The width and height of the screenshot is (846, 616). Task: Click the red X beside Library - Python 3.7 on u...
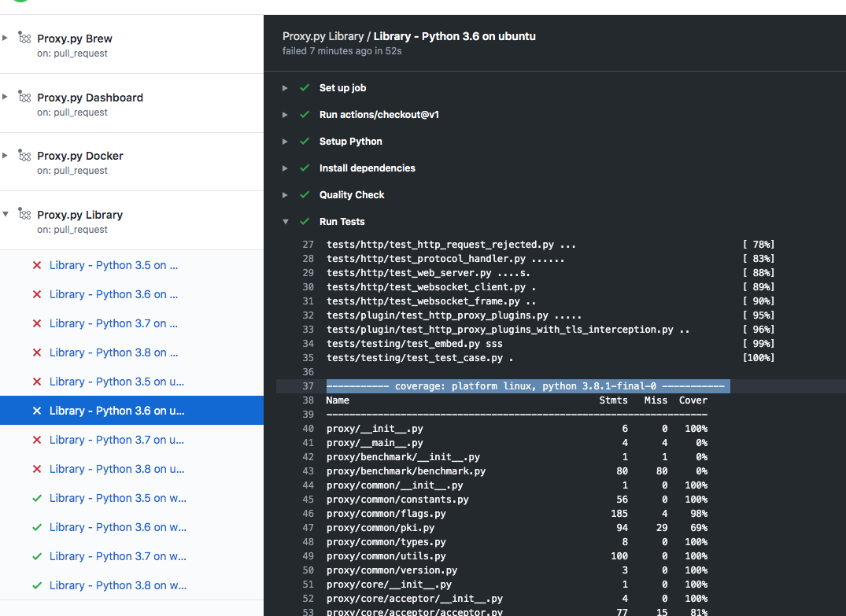point(37,440)
